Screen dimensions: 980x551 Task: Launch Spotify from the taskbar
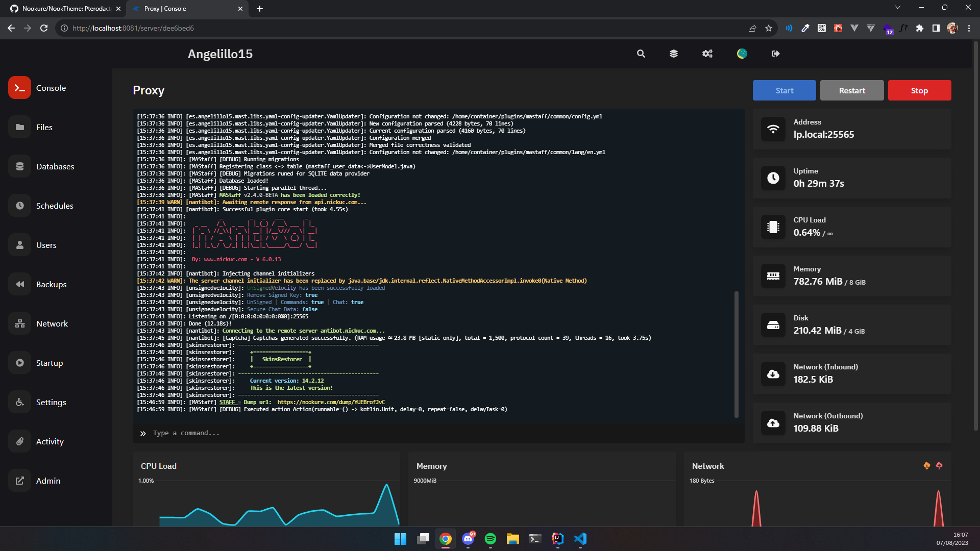(x=491, y=539)
